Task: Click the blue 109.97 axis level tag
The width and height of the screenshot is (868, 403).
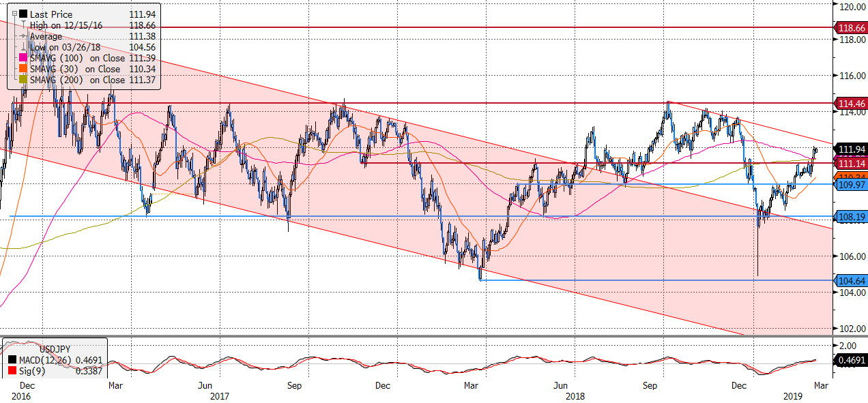Action: pyautogui.click(x=852, y=185)
